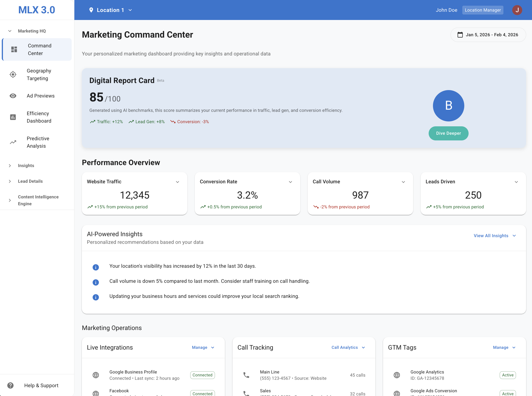
Task: Click the View All Insights link
Action: click(x=491, y=236)
